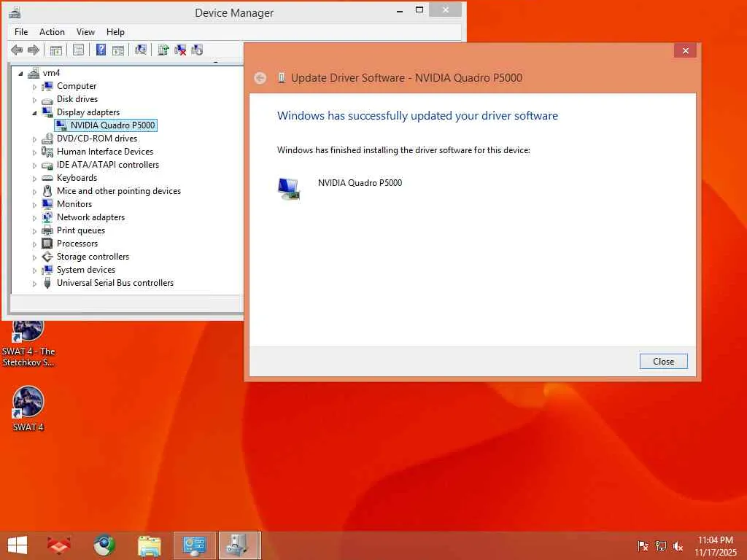Launch the Chromium browser from taskbar
Screen dimensions: 747x560
pos(104,545)
